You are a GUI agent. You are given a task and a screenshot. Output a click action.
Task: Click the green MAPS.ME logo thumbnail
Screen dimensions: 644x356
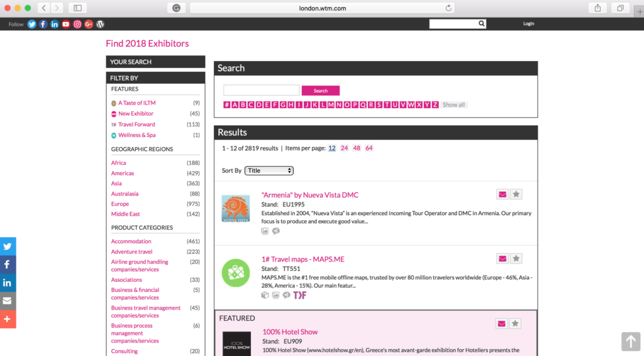(236, 273)
